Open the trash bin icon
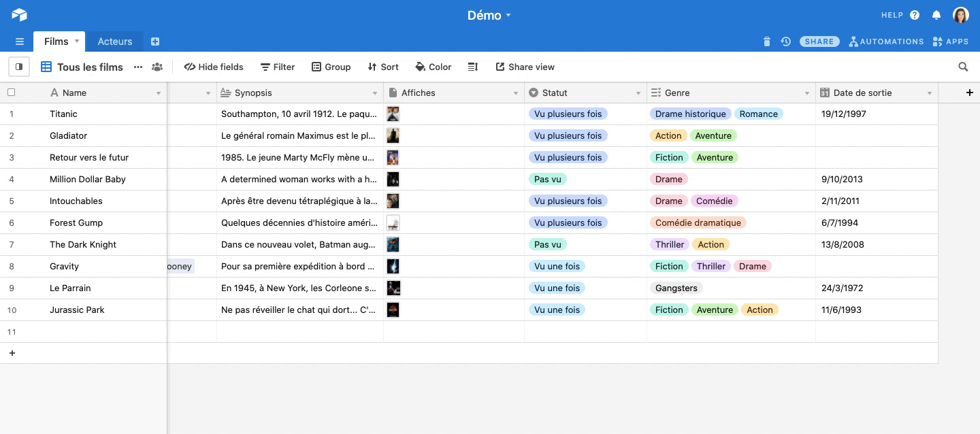This screenshot has height=434, width=980. (x=767, y=41)
